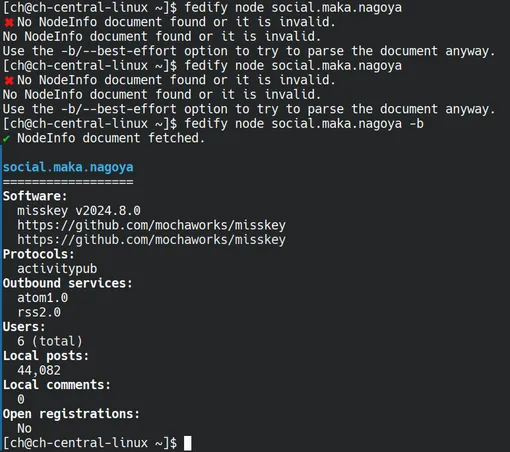Click the Protocols: section label
Viewport: 510px width, 452px height.
pyautogui.click(x=39, y=254)
